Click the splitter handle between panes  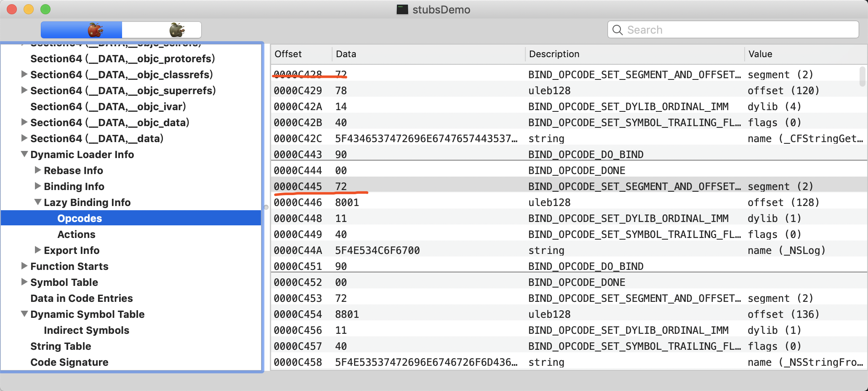coord(266,207)
